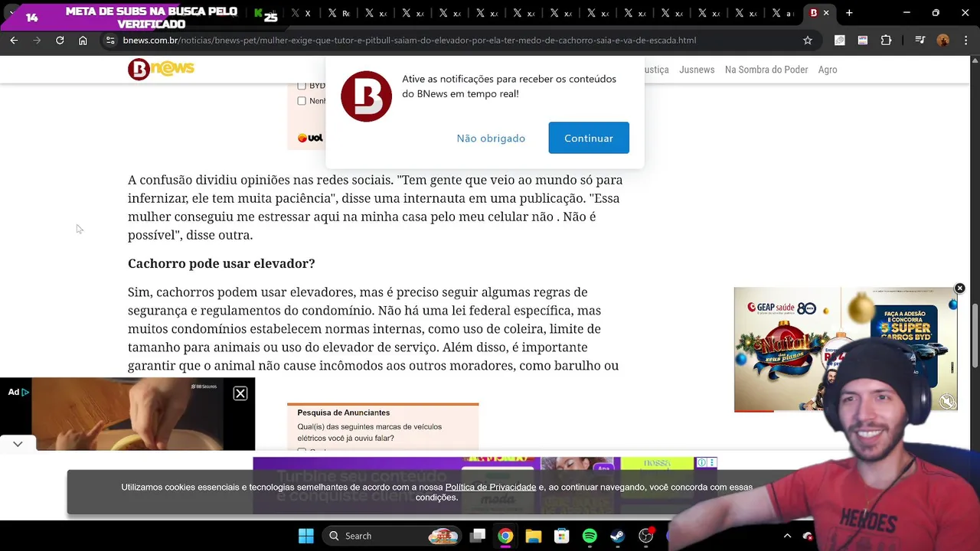Open Jusnews in the site navigation
Viewport: 980px width, 551px height.
[697, 70]
